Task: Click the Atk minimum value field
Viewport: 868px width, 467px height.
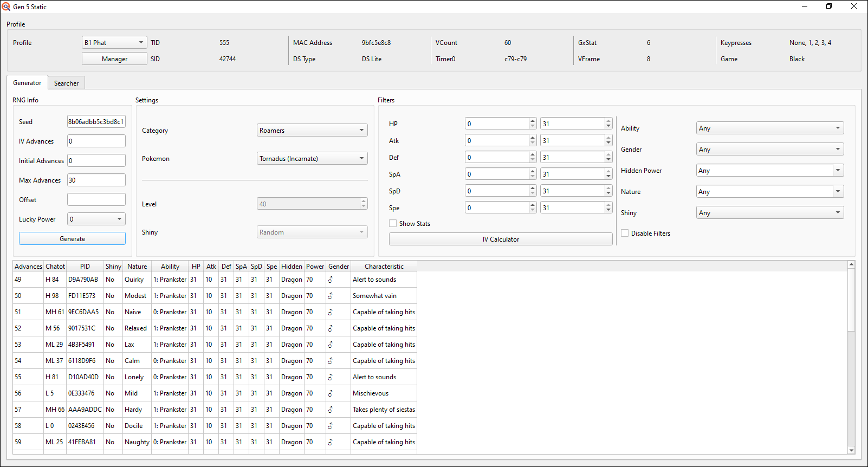Action: point(497,140)
